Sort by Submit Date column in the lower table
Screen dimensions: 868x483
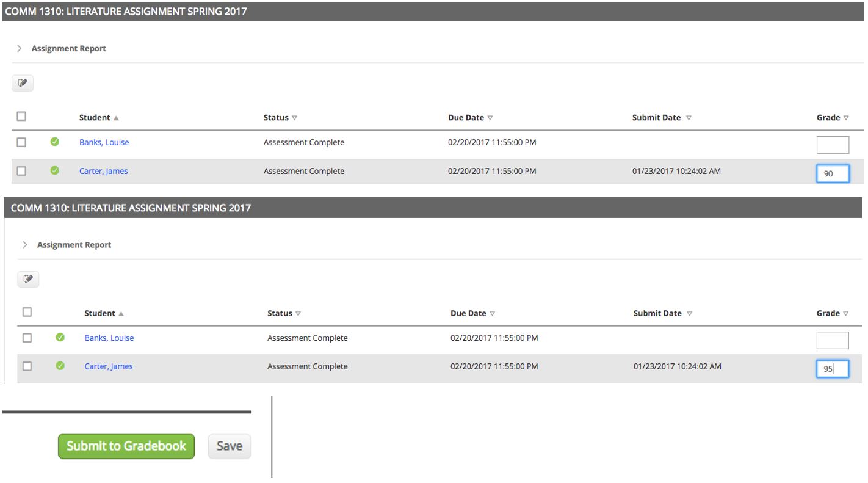(663, 313)
